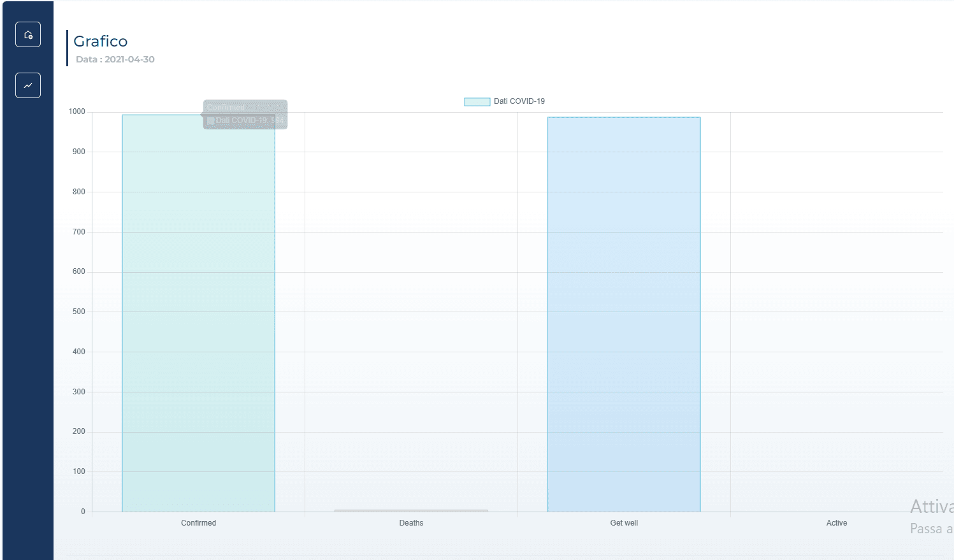The height and width of the screenshot is (560, 954).
Task: Click the "Grafico" page heading
Action: (101, 41)
